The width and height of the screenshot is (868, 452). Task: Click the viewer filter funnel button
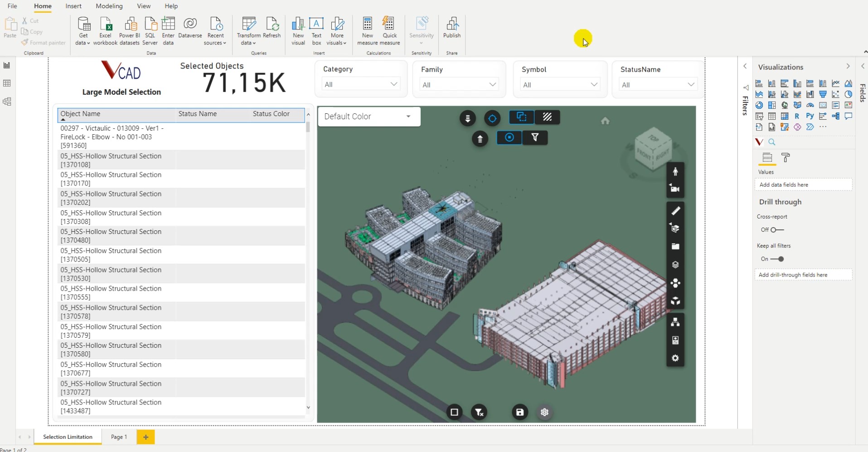535,137
